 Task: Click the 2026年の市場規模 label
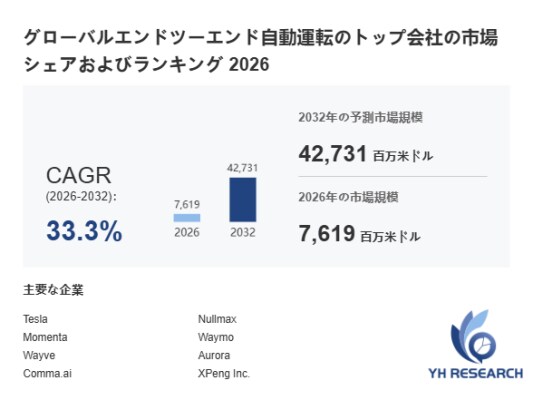tap(348, 197)
